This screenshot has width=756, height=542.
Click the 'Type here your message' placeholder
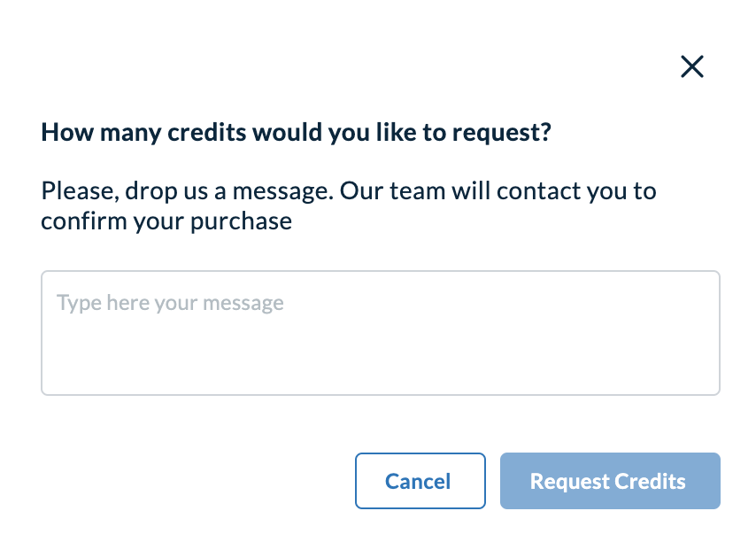click(x=171, y=304)
